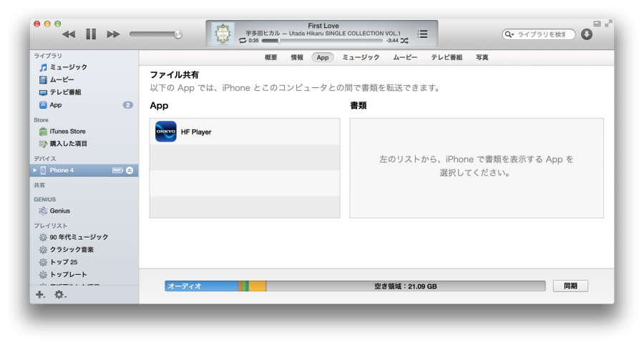Open iTunes Store from the sidebar

pyautogui.click(x=84, y=132)
